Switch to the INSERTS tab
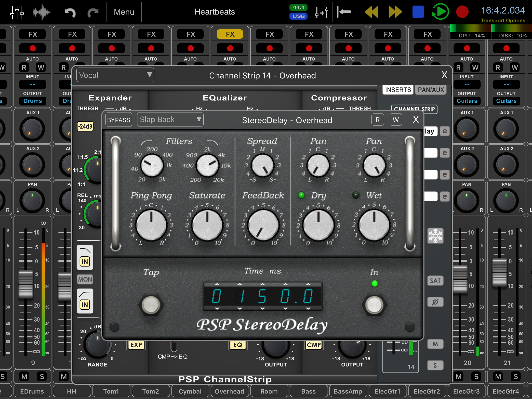Viewport: 532px width, 399px height. [x=398, y=90]
